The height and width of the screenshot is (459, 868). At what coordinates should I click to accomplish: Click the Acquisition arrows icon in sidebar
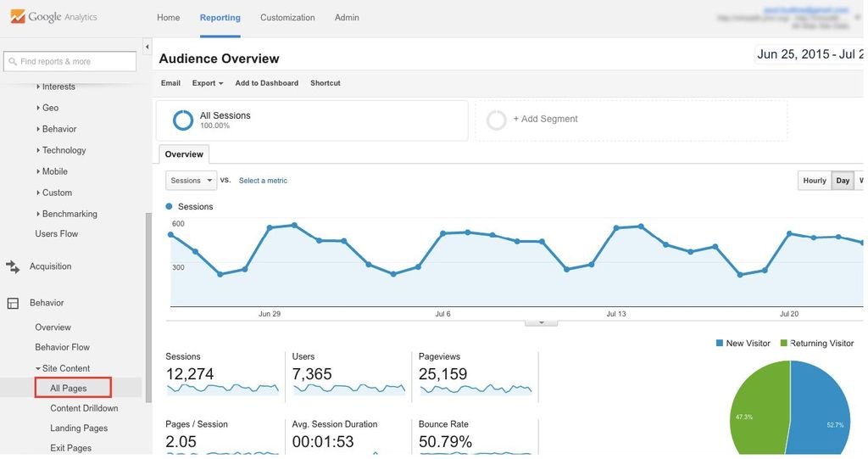13,266
